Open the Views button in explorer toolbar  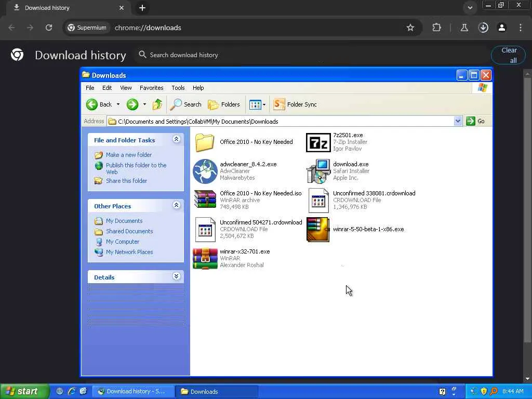(255, 104)
